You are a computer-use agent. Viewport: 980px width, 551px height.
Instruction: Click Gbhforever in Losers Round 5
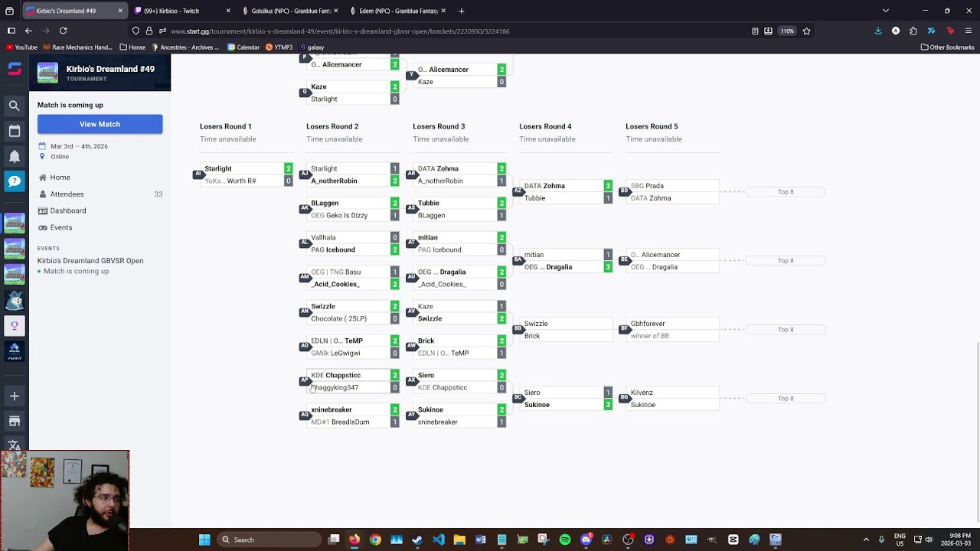(x=648, y=324)
